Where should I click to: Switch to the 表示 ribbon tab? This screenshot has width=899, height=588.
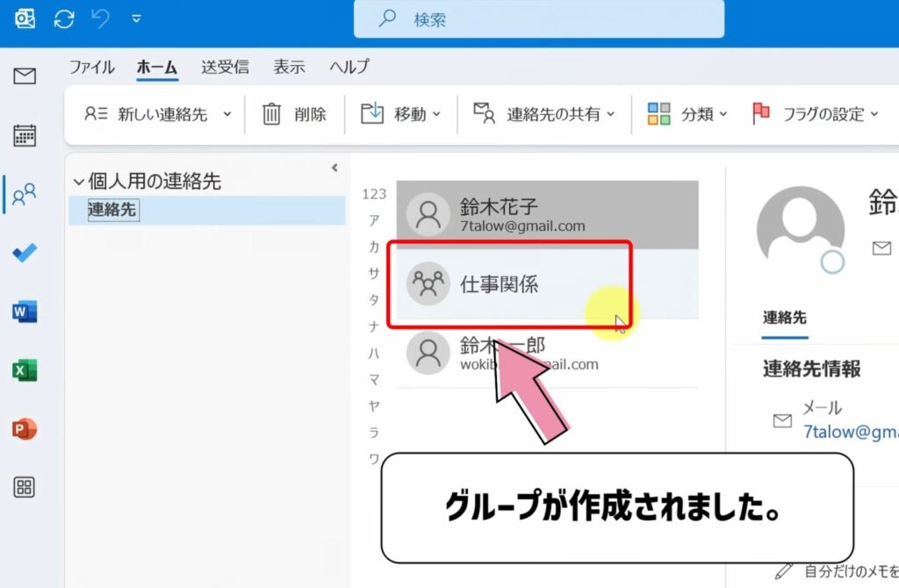(290, 66)
